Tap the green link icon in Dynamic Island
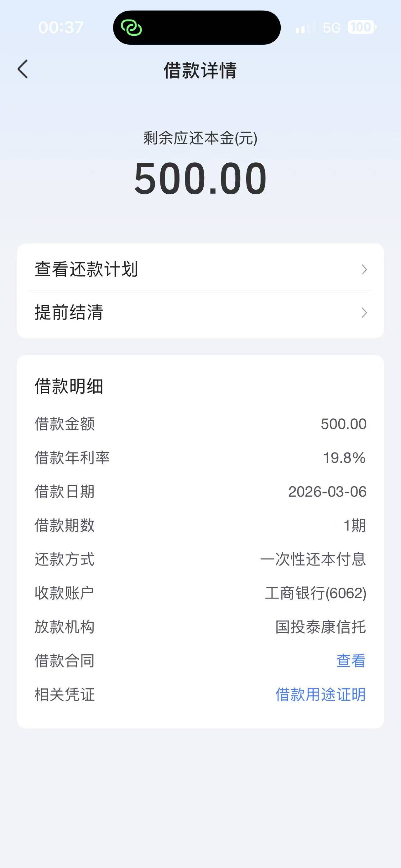Screen dimensions: 401x868 point(131,28)
